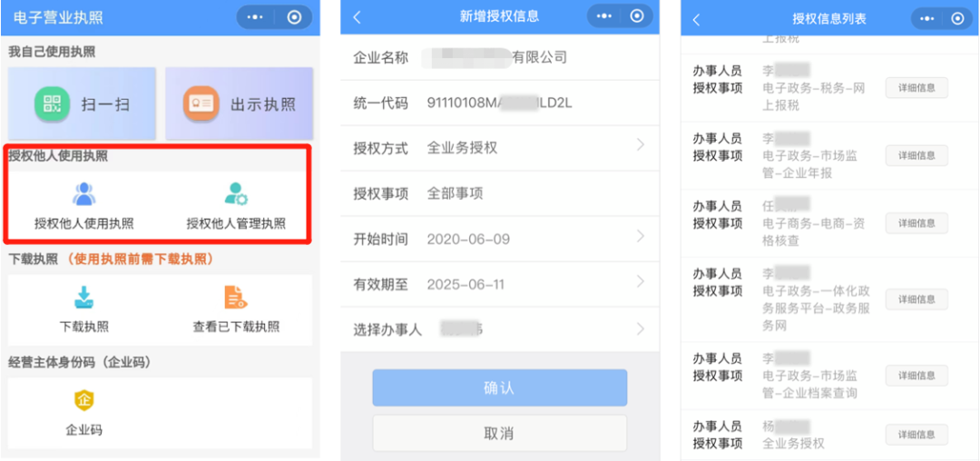The height and width of the screenshot is (461, 980).
Task: Open 查看已下载执照 document icon
Action: point(236,297)
